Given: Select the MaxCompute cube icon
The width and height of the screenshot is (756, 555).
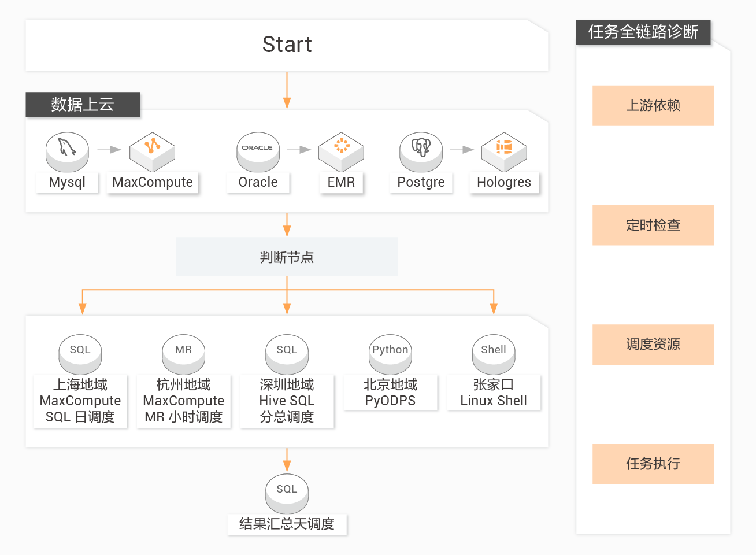Looking at the screenshot, I should tap(152, 151).
